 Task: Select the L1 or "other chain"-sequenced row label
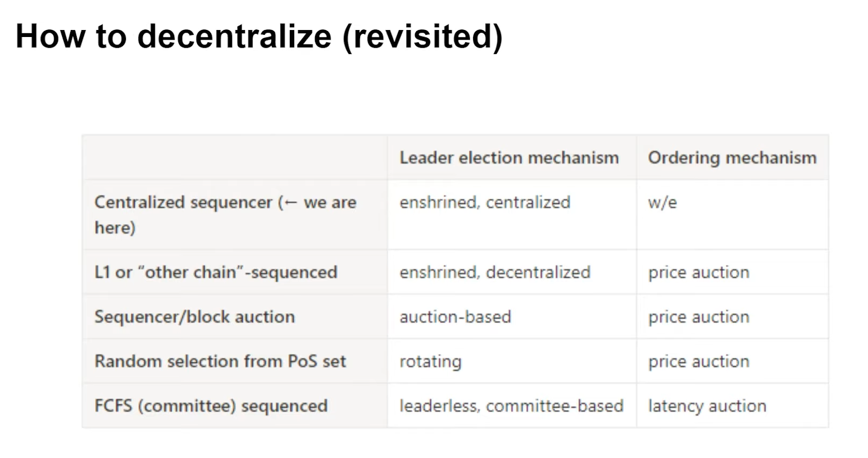[x=216, y=272]
